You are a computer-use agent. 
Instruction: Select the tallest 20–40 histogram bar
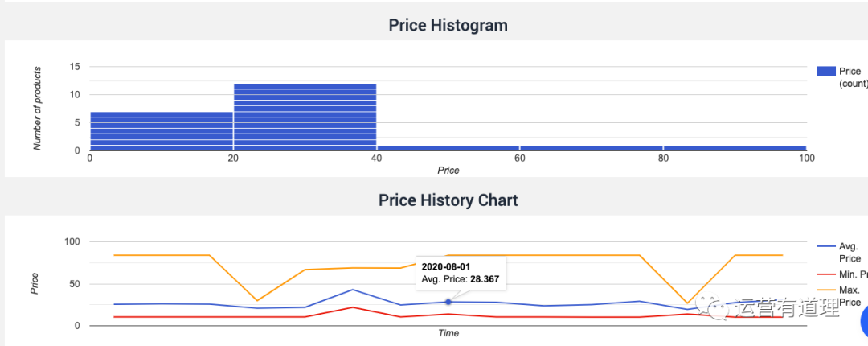coord(305,117)
